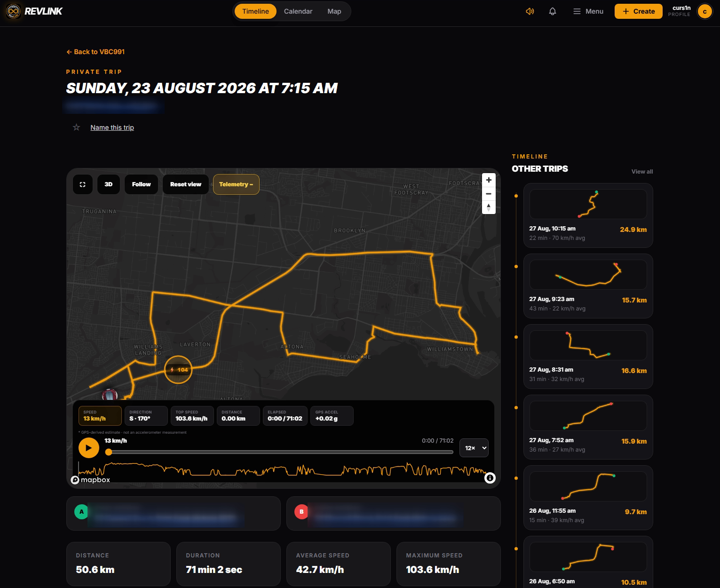Open the 27 Aug 9:23 am trip
Screen dimensions: 720x588
(x=588, y=286)
